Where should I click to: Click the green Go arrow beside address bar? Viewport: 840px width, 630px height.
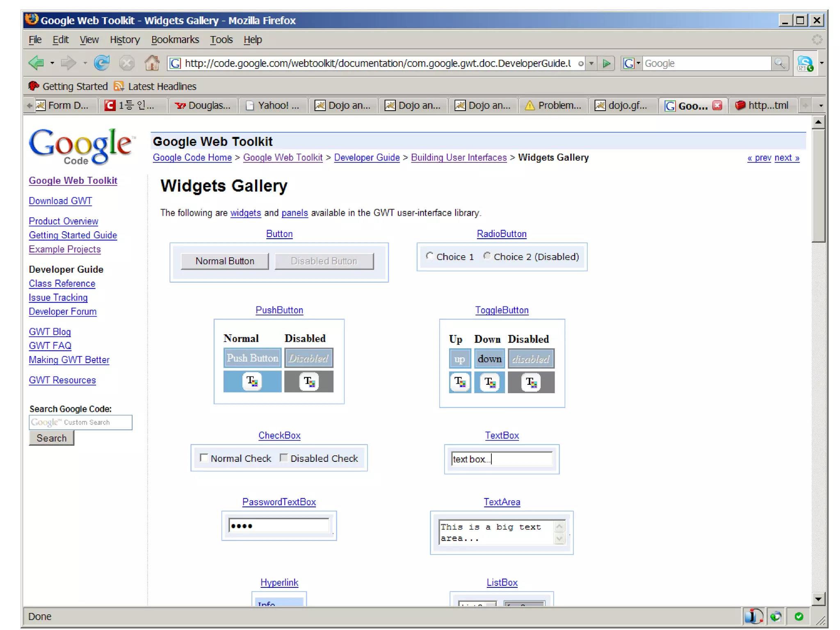606,64
